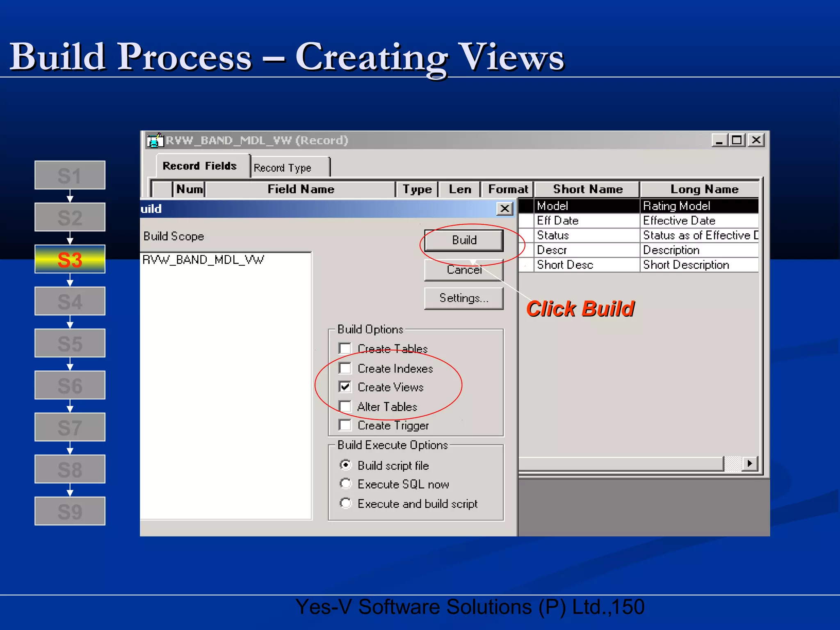Switch to the Record Type tab
Screen dimensions: 840x630
point(290,167)
